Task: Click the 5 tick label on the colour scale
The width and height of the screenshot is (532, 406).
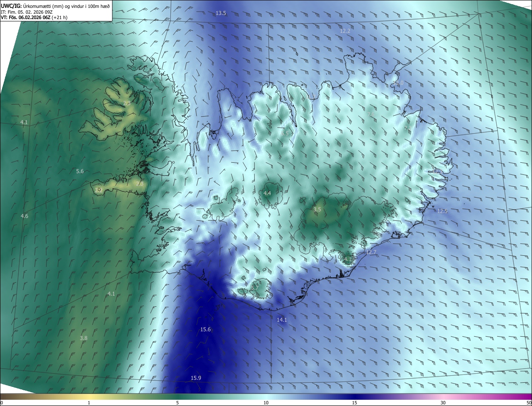Action: tap(177, 403)
